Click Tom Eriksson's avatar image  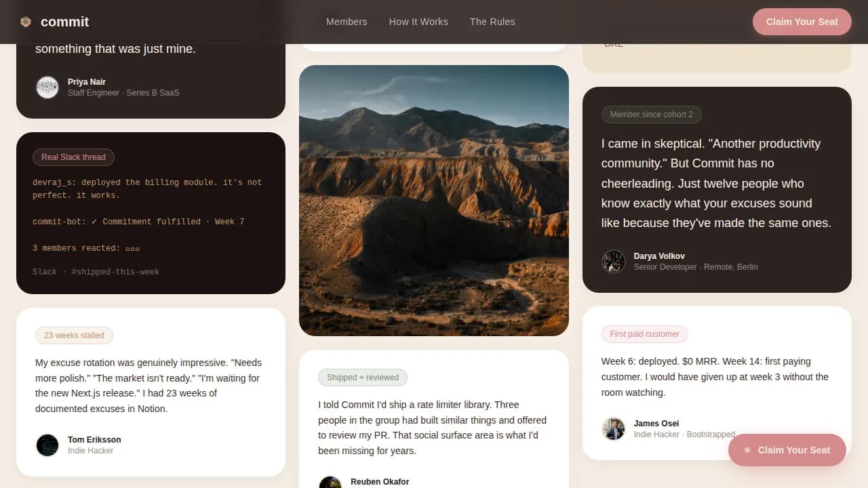[x=47, y=445]
